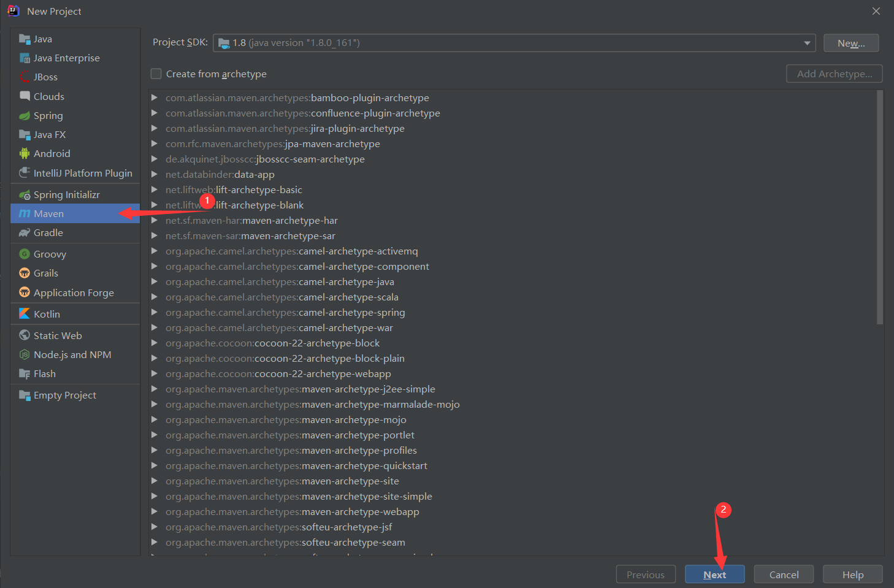Select cocoon-22-archetype-block-plain row
894x588 pixels.
point(513,358)
